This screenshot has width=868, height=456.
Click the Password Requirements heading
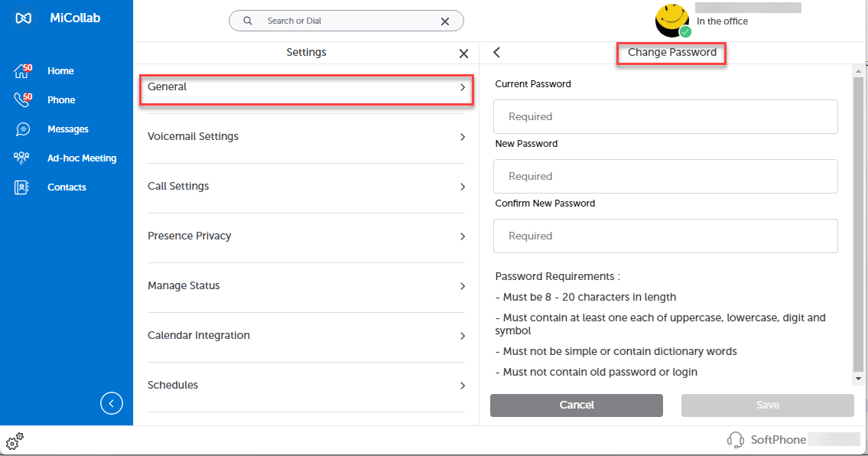(x=558, y=276)
